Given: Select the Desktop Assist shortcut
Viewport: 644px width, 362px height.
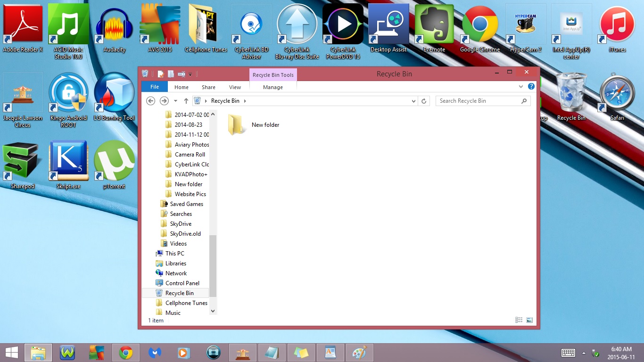Looking at the screenshot, I should point(388,28).
